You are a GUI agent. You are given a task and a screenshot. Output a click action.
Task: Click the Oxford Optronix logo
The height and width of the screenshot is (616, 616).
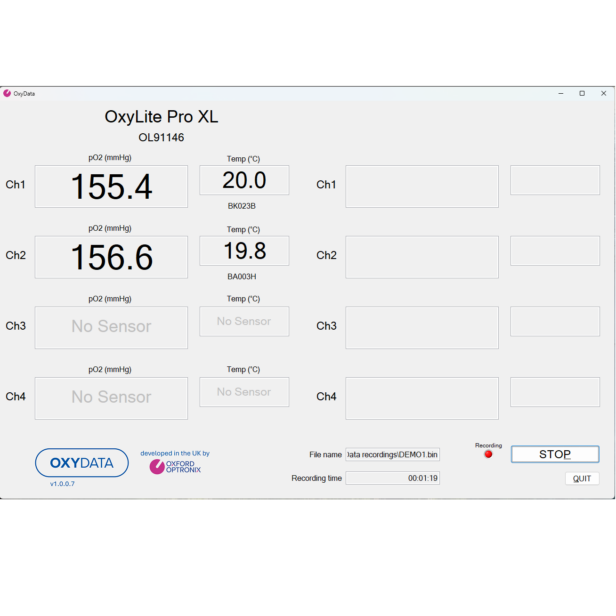175,466
